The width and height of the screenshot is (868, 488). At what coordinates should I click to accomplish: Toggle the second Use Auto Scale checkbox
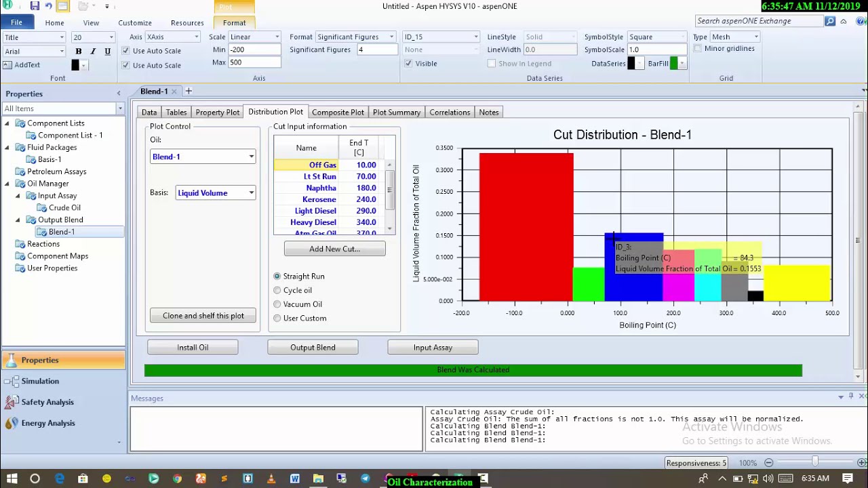pyautogui.click(x=125, y=65)
